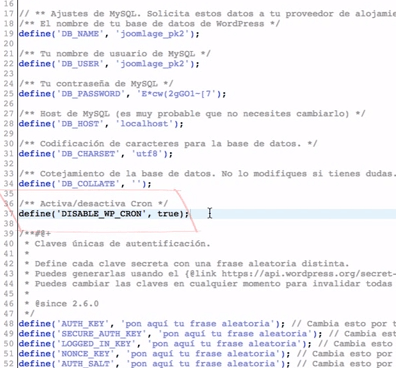Click the DB_PASSWORD value string
Image resolution: width=396 pixels, height=368 pixels.
pyautogui.click(x=176, y=94)
